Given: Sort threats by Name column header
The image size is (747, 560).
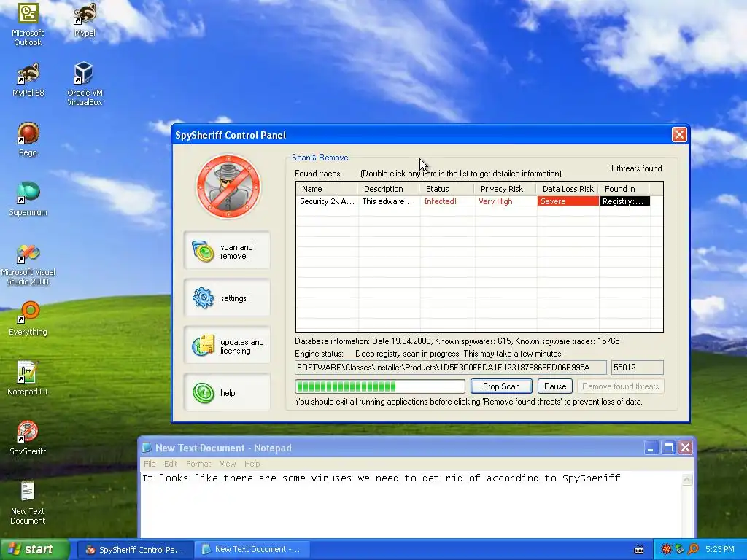Looking at the screenshot, I should tap(326, 189).
